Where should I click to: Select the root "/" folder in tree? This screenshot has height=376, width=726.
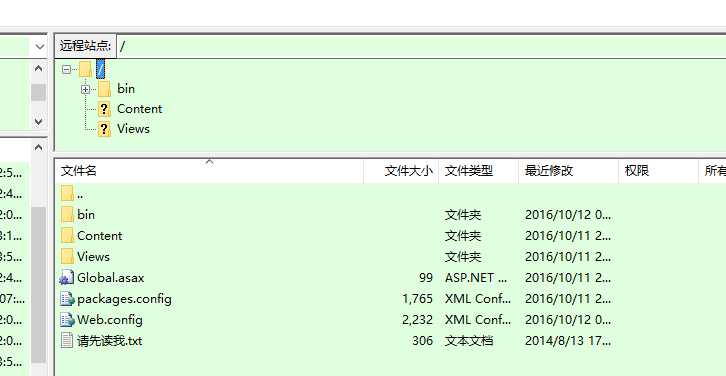(x=100, y=69)
